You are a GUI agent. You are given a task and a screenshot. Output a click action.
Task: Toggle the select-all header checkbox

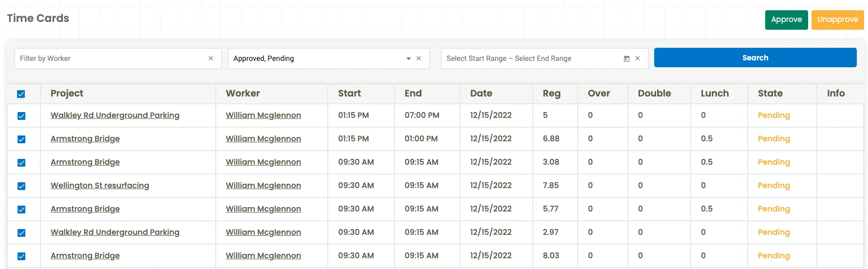pyautogui.click(x=21, y=94)
